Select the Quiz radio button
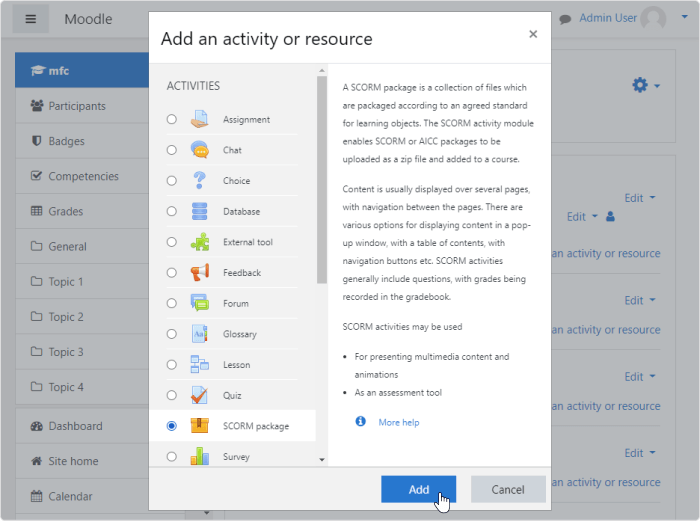700x521 pixels. coord(171,395)
